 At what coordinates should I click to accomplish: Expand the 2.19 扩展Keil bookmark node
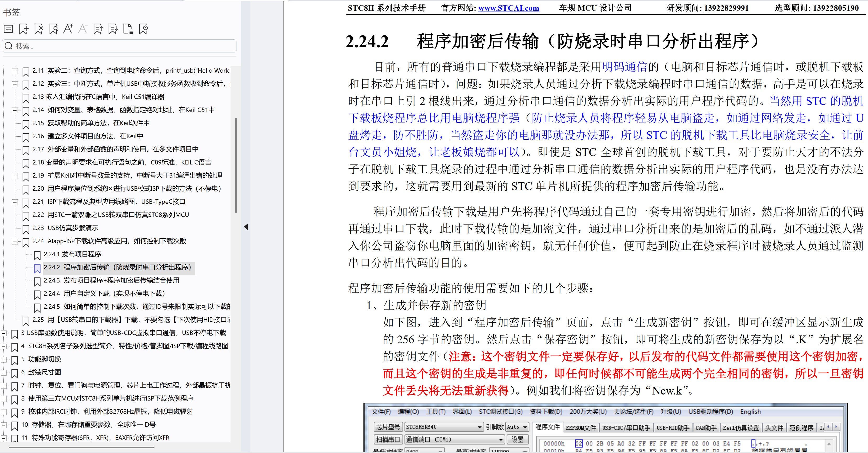pyautogui.click(x=14, y=175)
